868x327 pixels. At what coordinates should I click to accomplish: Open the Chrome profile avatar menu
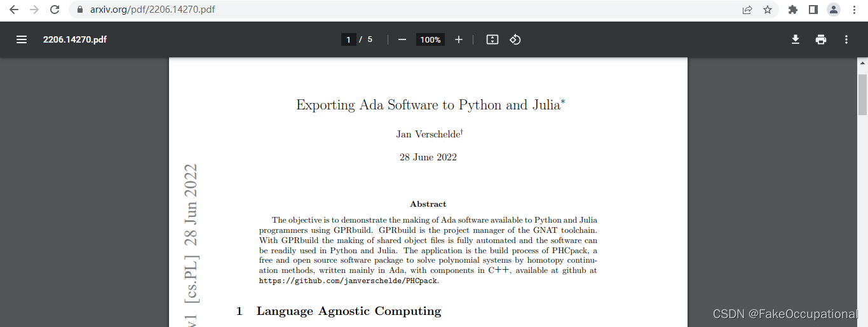[834, 10]
